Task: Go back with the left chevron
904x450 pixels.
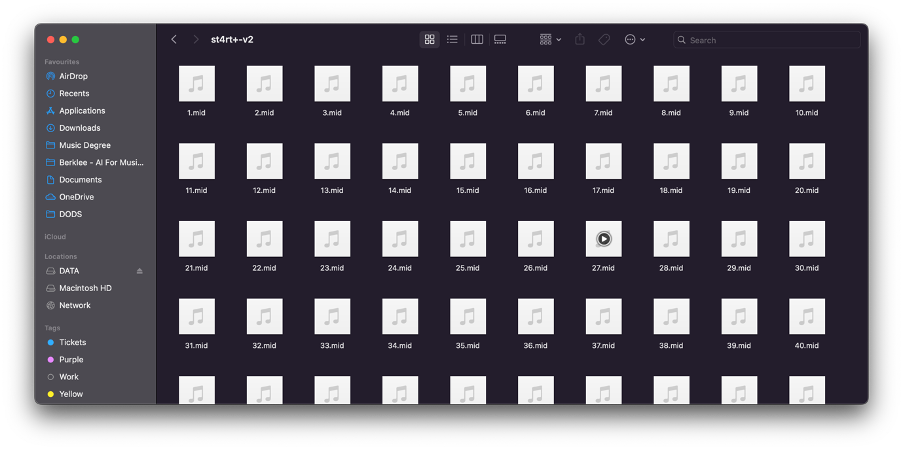Action: click(174, 39)
